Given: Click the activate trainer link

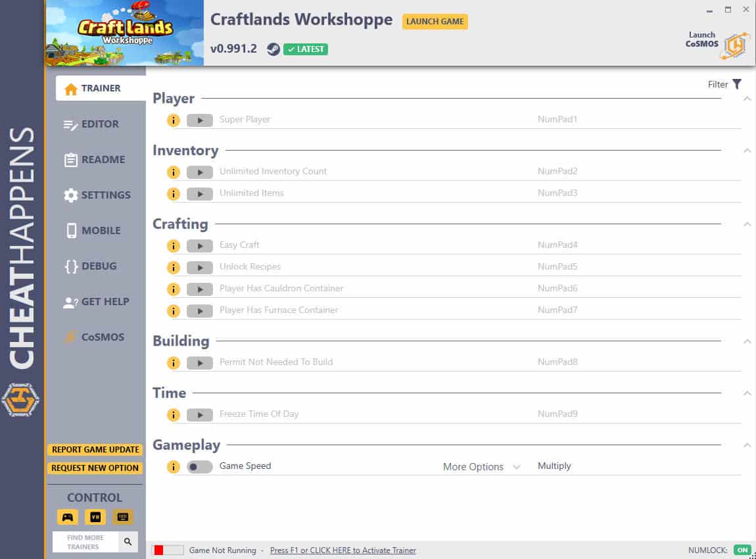Looking at the screenshot, I should 343,550.
